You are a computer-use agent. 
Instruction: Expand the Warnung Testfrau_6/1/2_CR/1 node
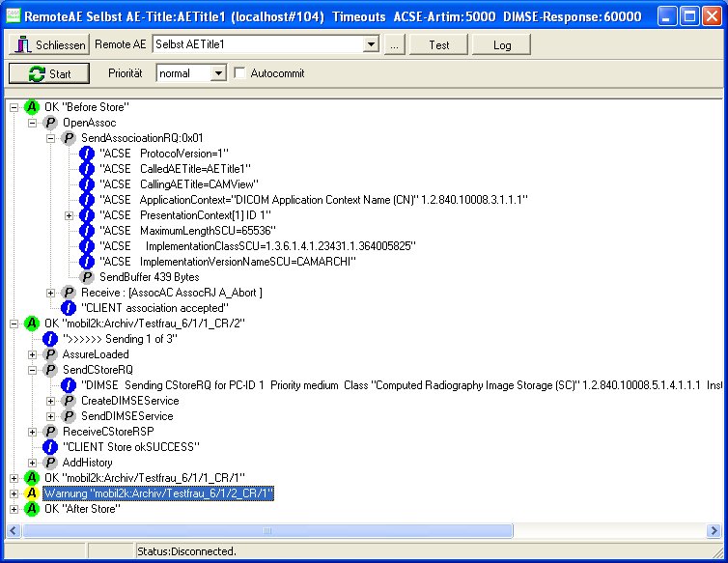pyautogui.click(x=14, y=493)
